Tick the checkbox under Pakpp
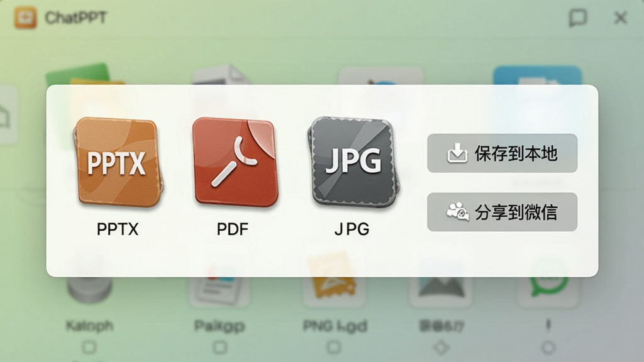The image size is (644, 362). pyautogui.click(x=219, y=348)
